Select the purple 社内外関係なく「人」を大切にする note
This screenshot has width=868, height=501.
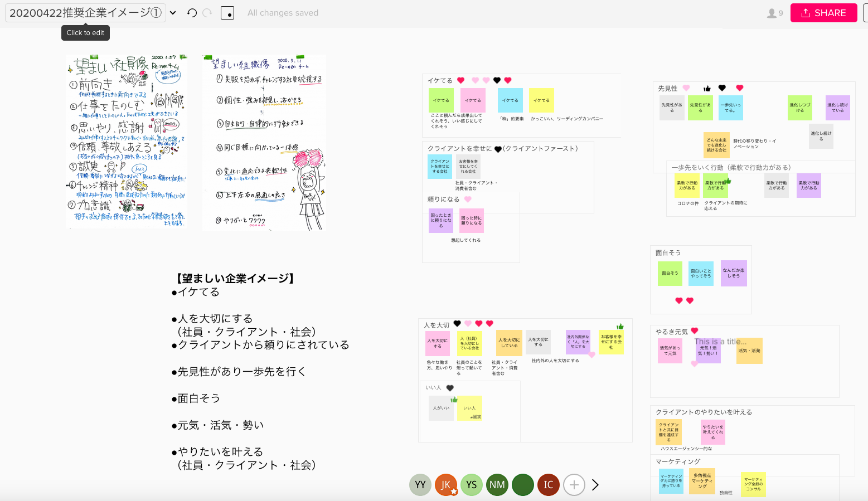(x=578, y=342)
